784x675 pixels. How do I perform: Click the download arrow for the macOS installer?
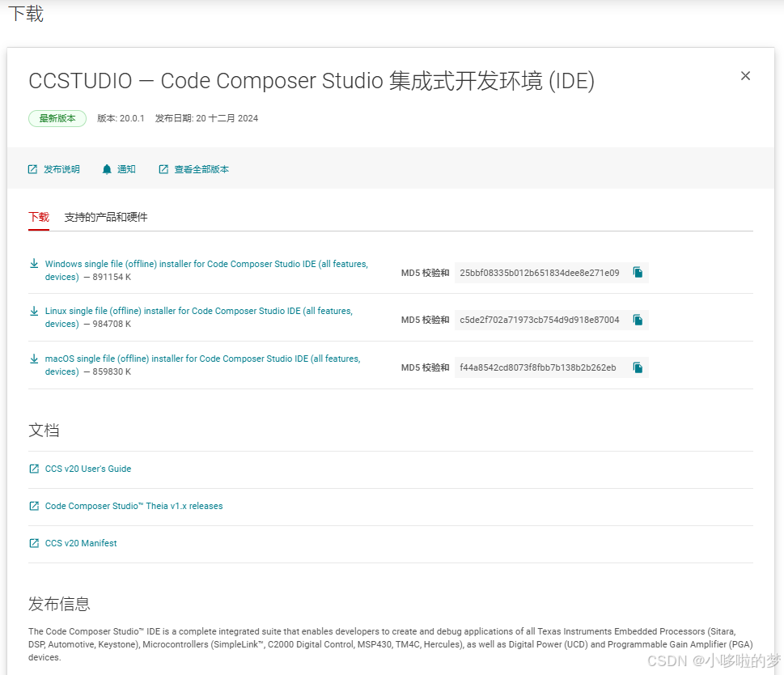(34, 359)
